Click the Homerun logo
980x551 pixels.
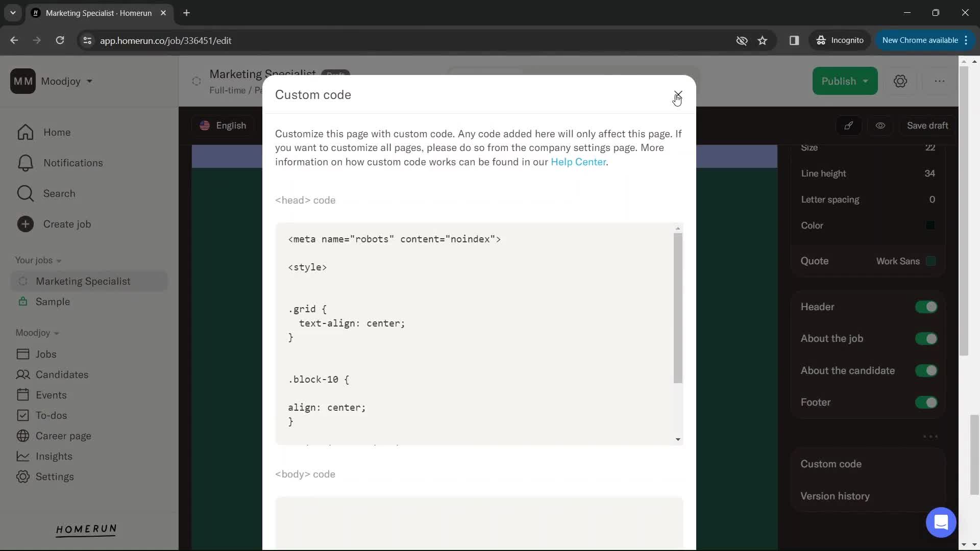86,530
